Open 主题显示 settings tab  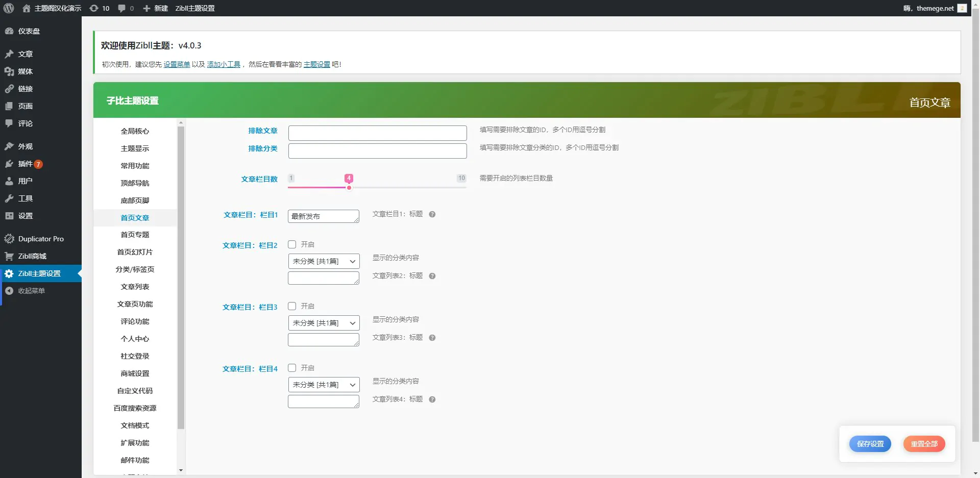tap(135, 148)
